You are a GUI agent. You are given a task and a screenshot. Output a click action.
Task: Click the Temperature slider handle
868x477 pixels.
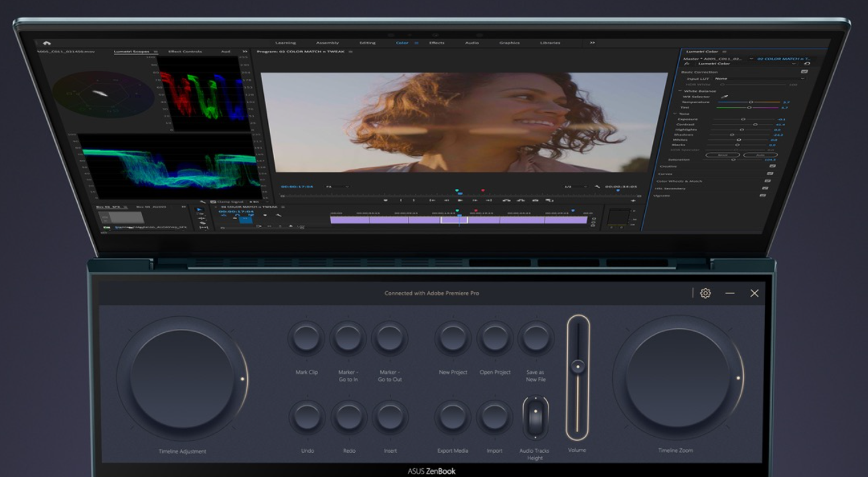[750, 102]
